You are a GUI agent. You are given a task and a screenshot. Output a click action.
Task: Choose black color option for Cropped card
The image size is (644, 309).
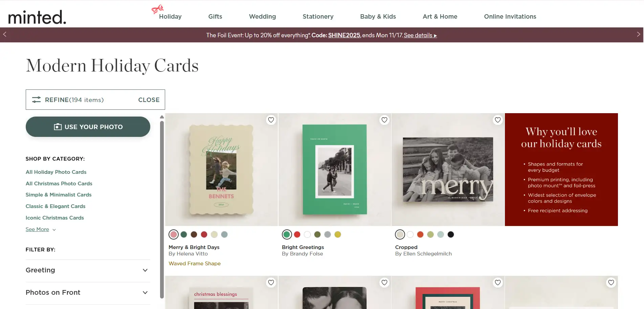(x=450, y=234)
